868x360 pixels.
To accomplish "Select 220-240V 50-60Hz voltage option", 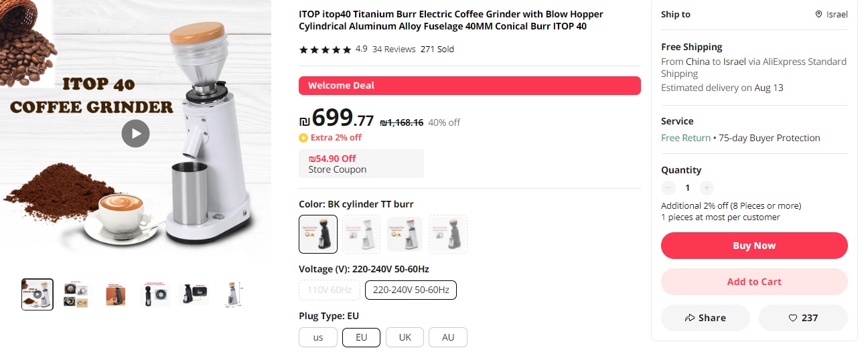I will click(x=411, y=290).
